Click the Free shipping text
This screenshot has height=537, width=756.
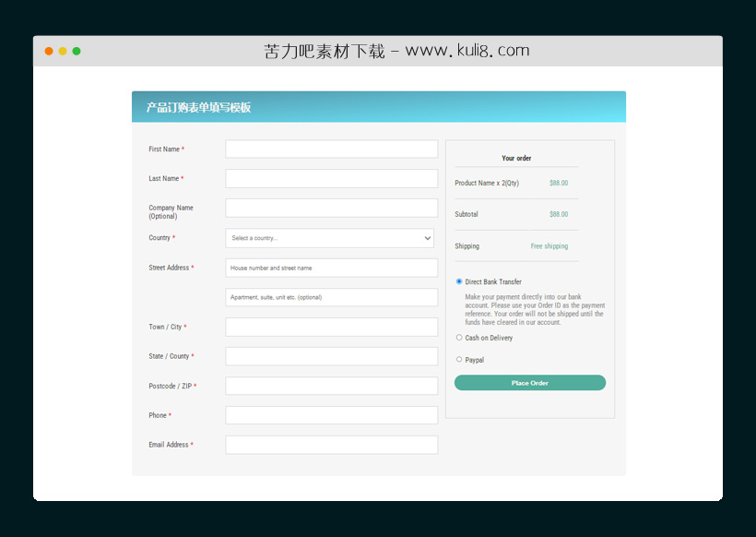[x=549, y=246]
